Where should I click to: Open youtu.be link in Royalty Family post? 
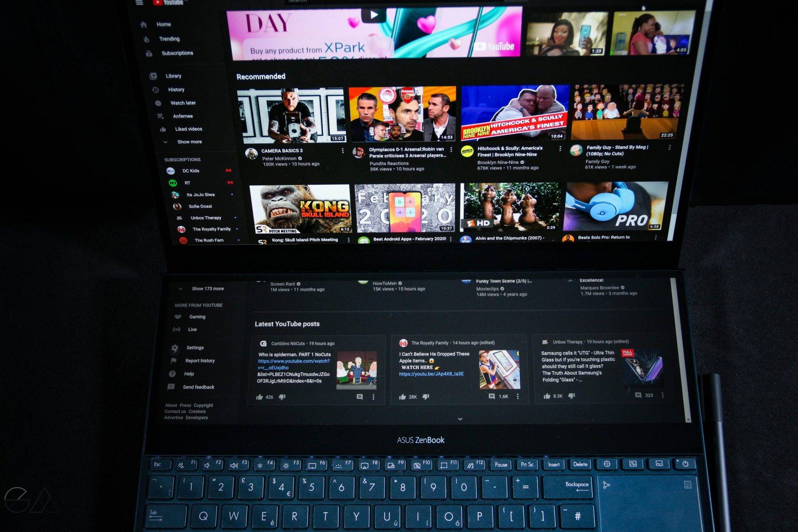tap(431, 374)
